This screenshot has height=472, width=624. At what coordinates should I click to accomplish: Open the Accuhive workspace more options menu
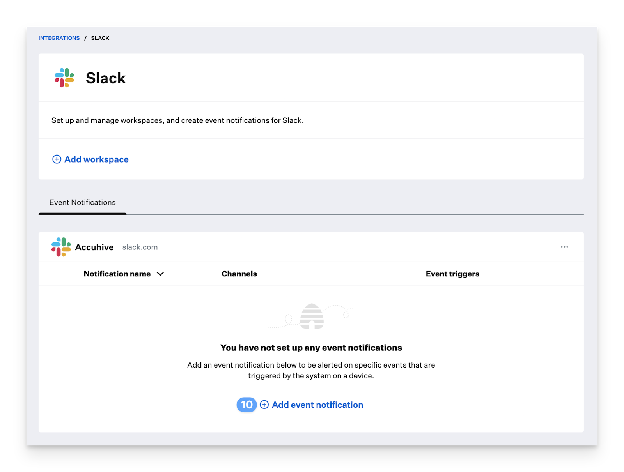(x=564, y=247)
